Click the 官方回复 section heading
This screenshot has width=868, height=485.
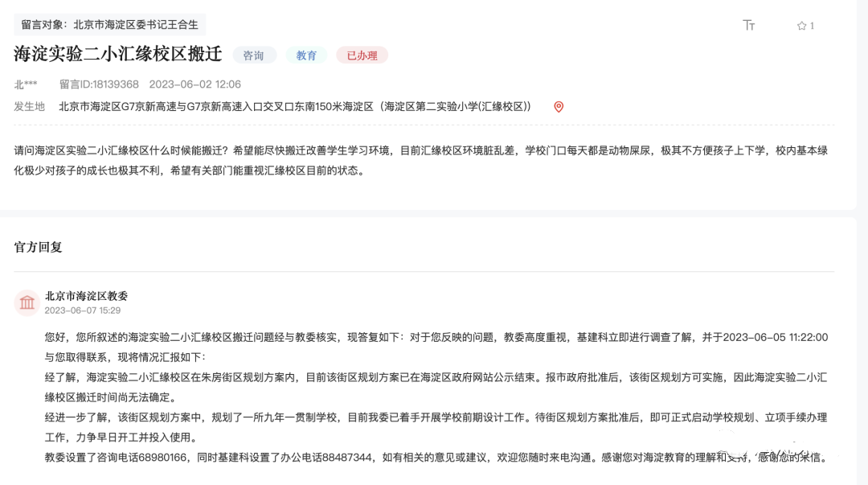[x=39, y=247]
